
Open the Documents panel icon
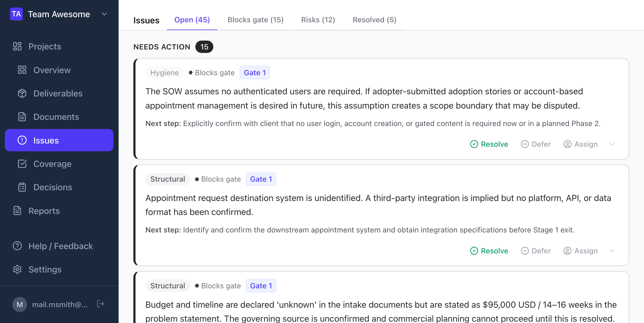22,117
